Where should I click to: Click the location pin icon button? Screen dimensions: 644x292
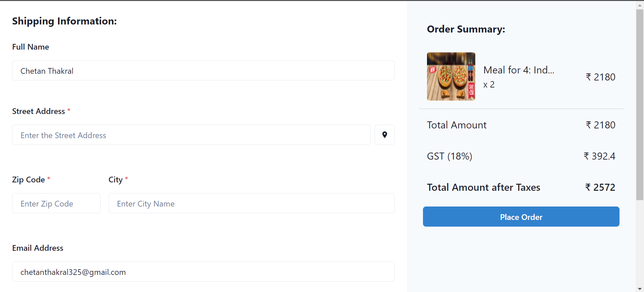tap(384, 135)
